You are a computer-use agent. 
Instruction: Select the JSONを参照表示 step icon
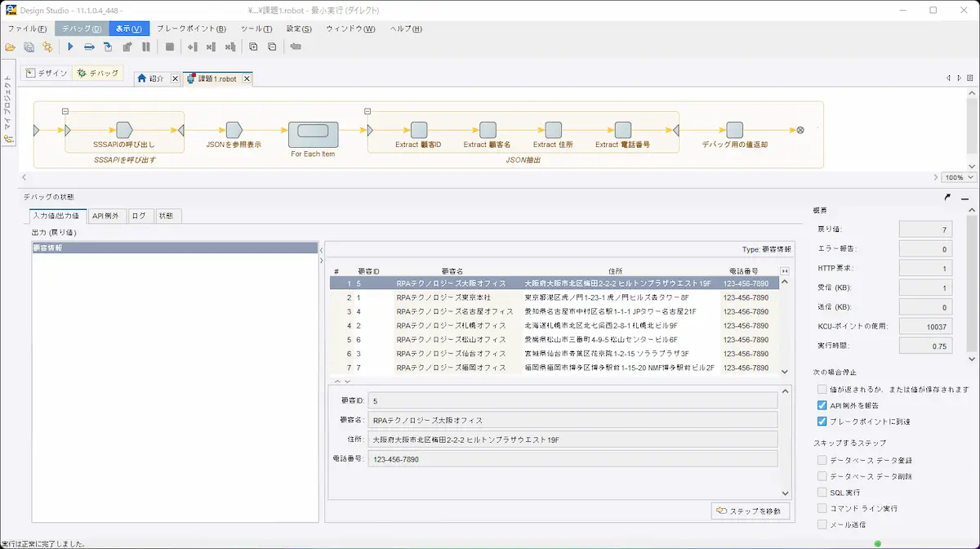(234, 130)
